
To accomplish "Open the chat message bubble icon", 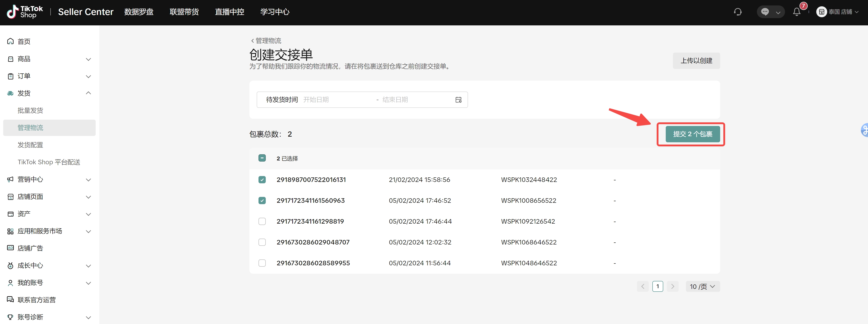I will (765, 12).
